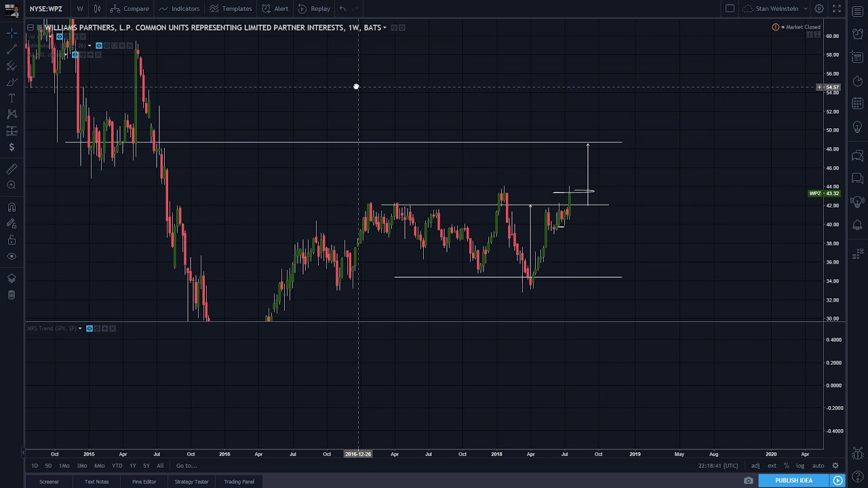Toggle the adj price adjustment

[x=755, y=466]
